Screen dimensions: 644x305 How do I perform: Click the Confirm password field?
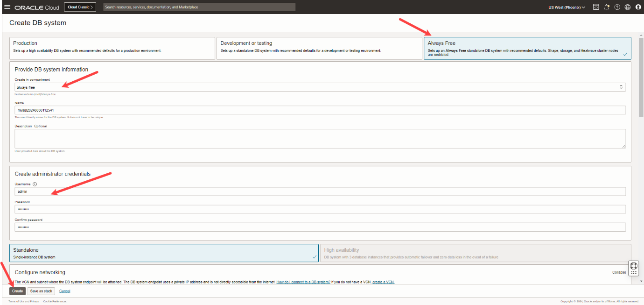(x=320, y=227)
